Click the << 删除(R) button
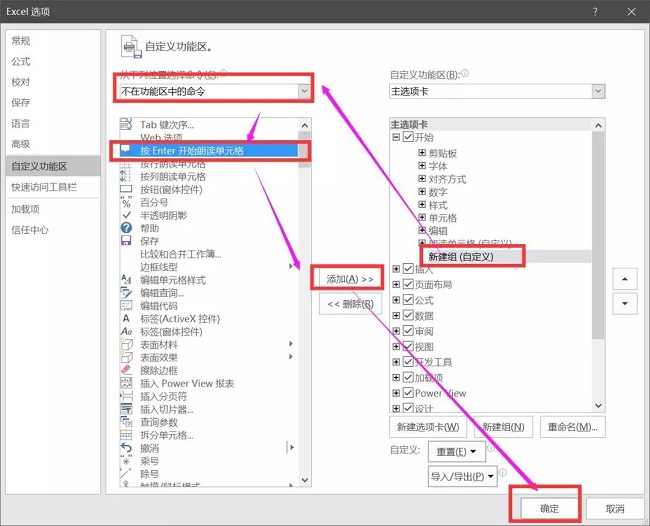650x526 pixels. 350,304
